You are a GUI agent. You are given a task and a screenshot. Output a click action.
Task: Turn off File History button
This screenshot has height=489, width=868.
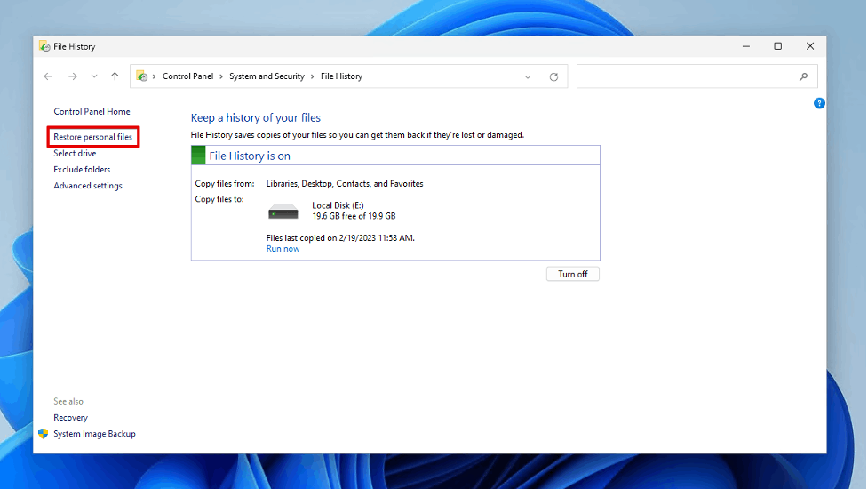573,274
